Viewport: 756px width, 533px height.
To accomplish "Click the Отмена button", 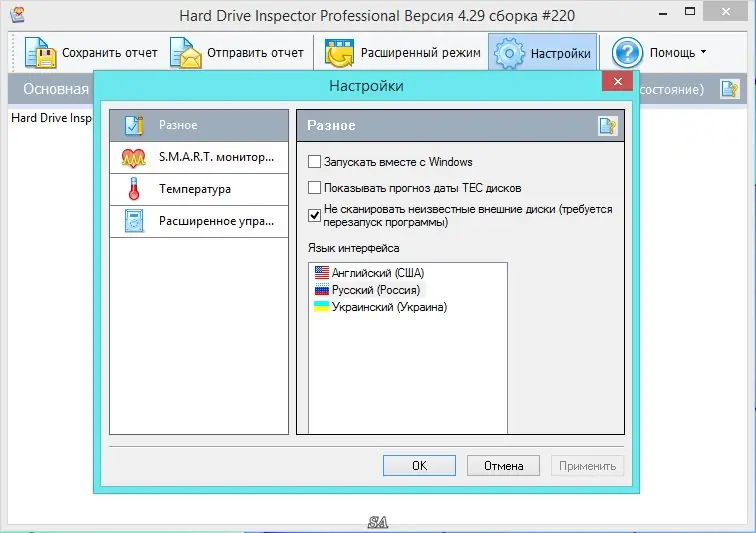I will pyautogui.click(x=503, y=465).
